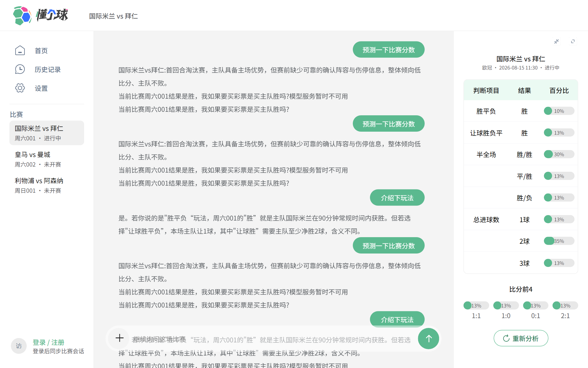This screenshot has width=588, height=368.
Task: Click the 总进球数 row label
Action: [486, 220]
